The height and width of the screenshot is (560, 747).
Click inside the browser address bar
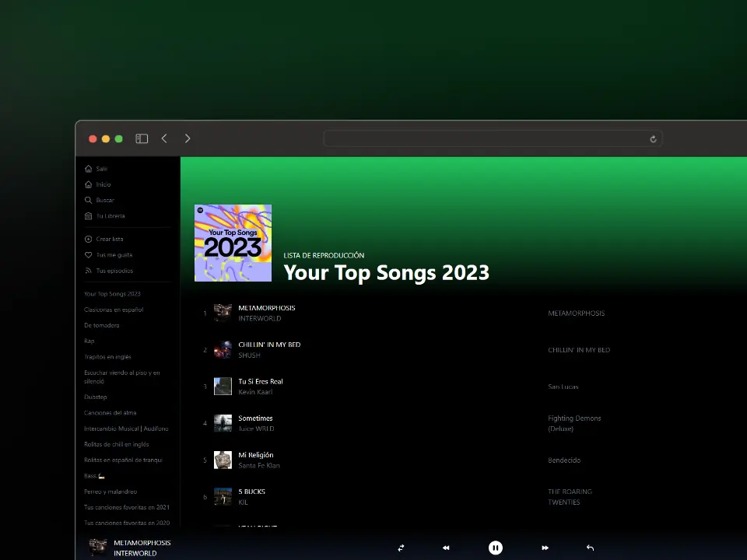[490, 138]
